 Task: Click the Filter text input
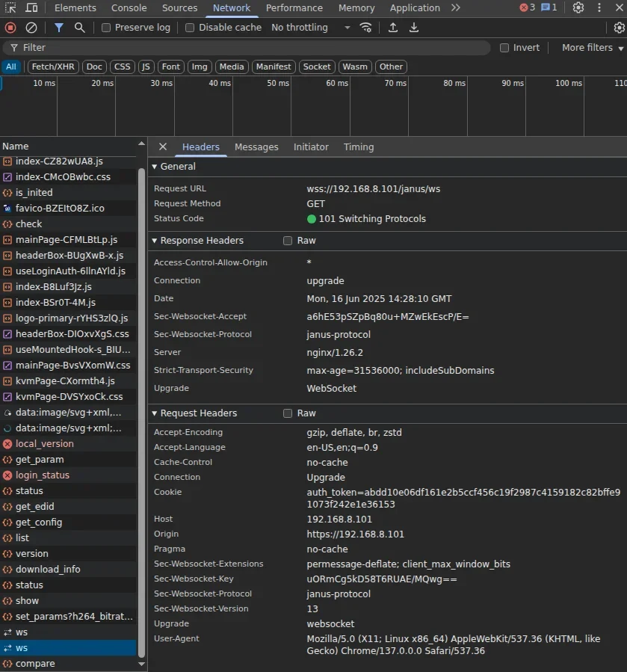(247, 48)
